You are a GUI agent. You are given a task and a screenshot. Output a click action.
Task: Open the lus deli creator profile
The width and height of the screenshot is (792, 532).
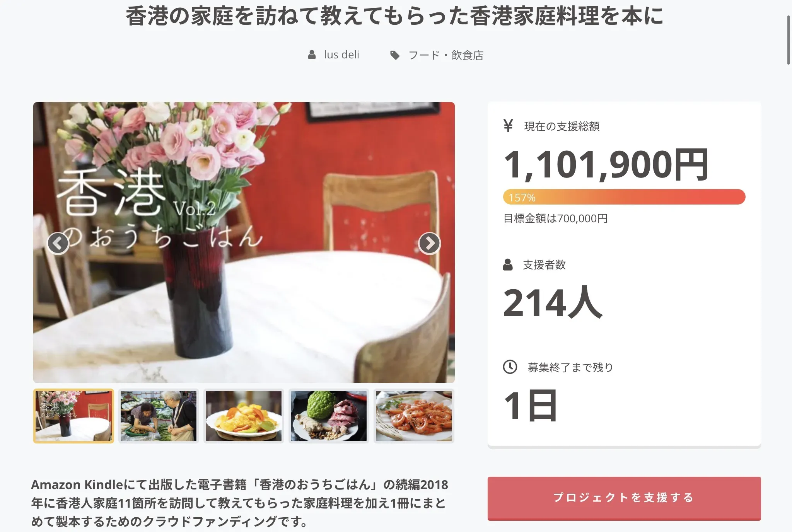[341, 55]
